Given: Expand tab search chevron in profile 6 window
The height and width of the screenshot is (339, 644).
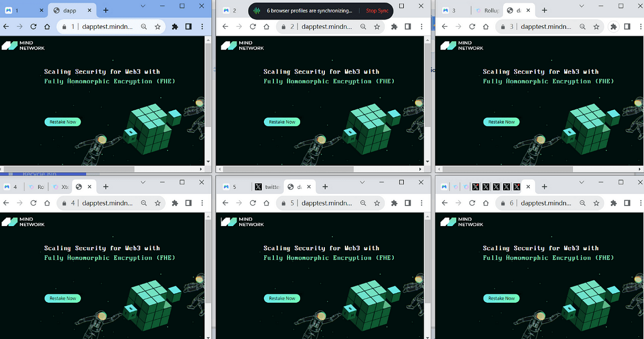Looking at the screenshot, I should click(x=581, y=182).
